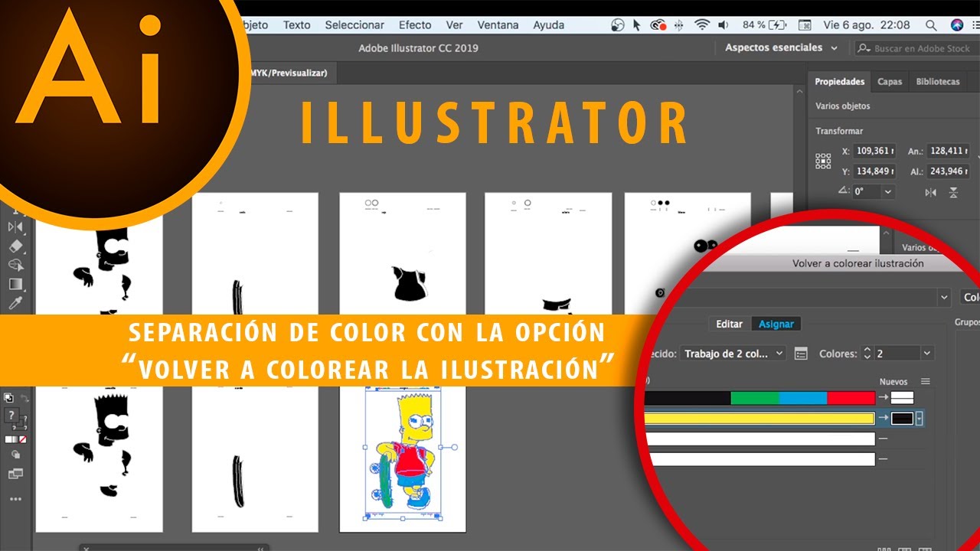Screen dimensions: 980x551
Task: Click the fill color box with question mark
Action: pos(11,416)
